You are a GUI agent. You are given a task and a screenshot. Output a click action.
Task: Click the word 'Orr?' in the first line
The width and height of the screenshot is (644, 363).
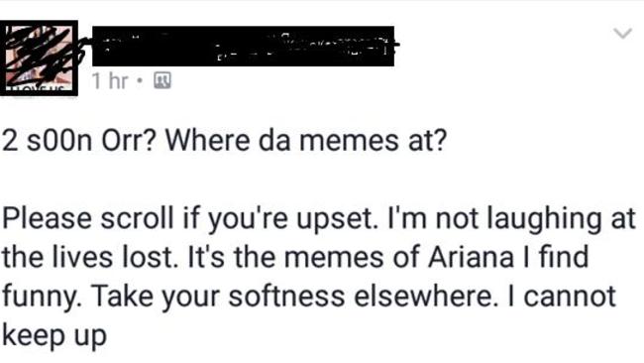tap(129, 141)
